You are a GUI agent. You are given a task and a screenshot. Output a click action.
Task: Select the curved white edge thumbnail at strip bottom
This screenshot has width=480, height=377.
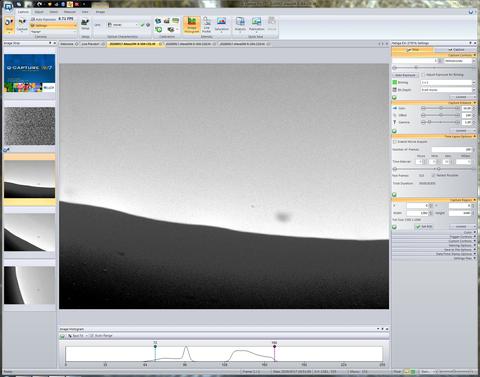coord(29,285)
